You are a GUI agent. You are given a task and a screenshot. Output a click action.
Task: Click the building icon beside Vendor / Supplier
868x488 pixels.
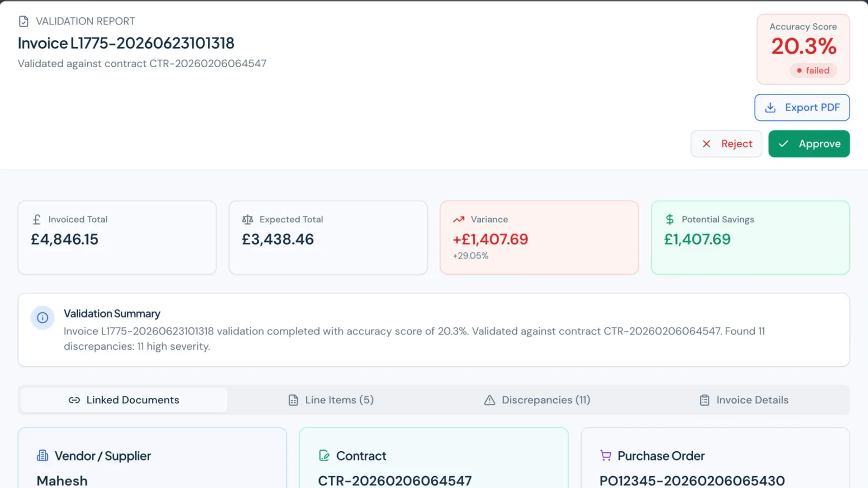pyautogui.click(x=42, y=455)
